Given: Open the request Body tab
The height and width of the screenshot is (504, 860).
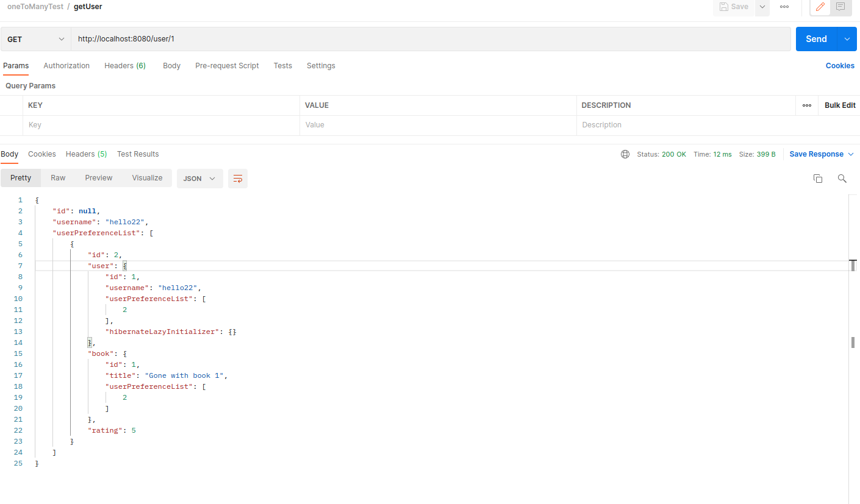Looking at the screenshot, I should coord(171,66).
